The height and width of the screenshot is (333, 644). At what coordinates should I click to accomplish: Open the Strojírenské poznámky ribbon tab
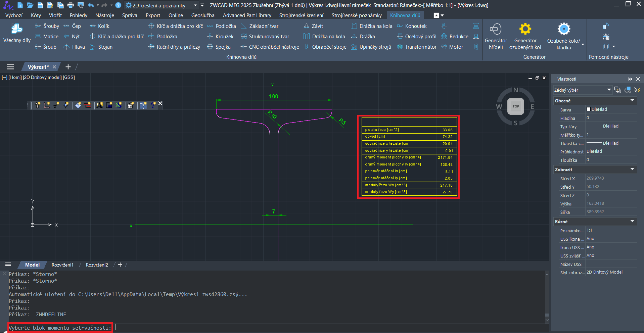(357, 15)
